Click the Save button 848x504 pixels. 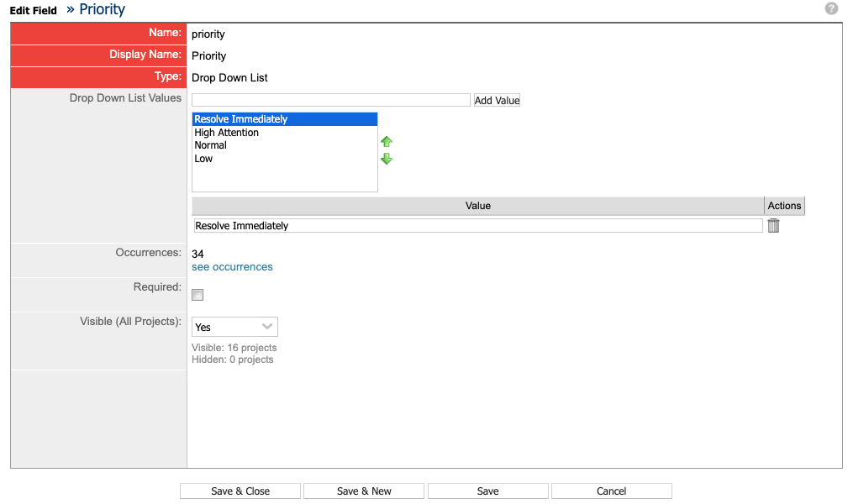(x=487, y=491)
